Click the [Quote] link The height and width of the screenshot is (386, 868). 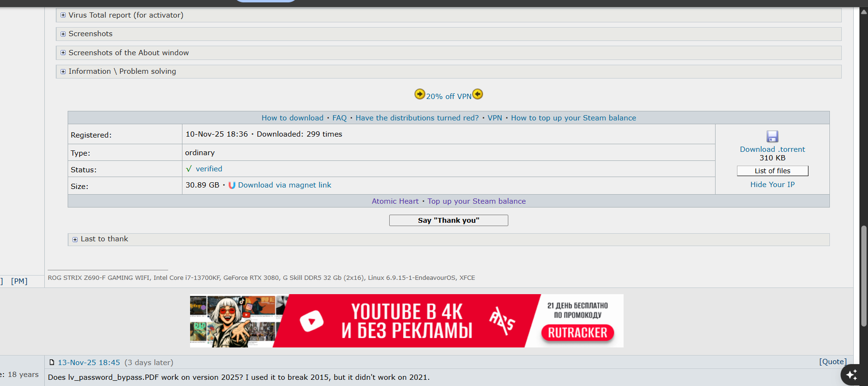(x=833, y=362)
